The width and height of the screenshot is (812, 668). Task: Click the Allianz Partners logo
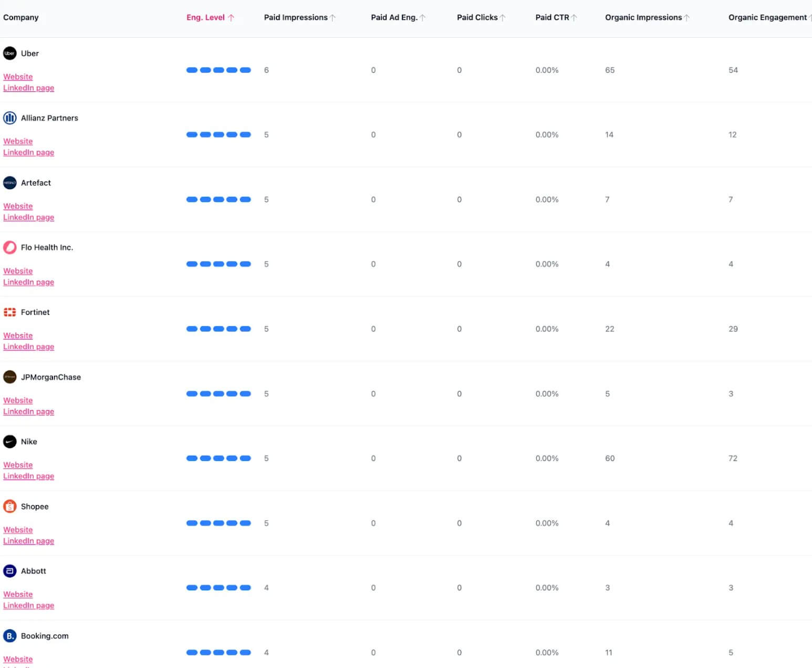point(10,118)
